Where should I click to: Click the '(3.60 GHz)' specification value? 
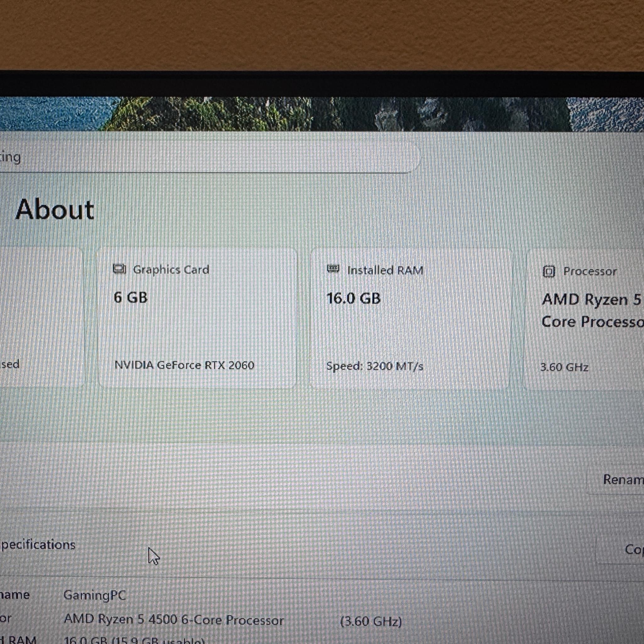tap(371, 622)
